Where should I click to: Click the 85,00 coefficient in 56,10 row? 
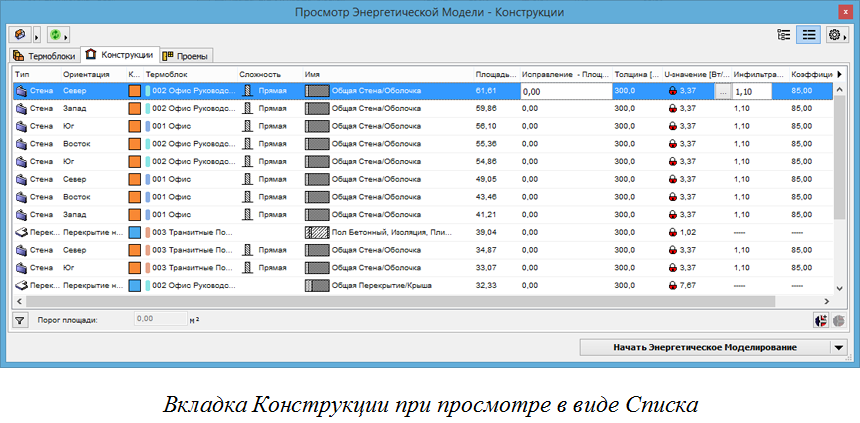802,126
